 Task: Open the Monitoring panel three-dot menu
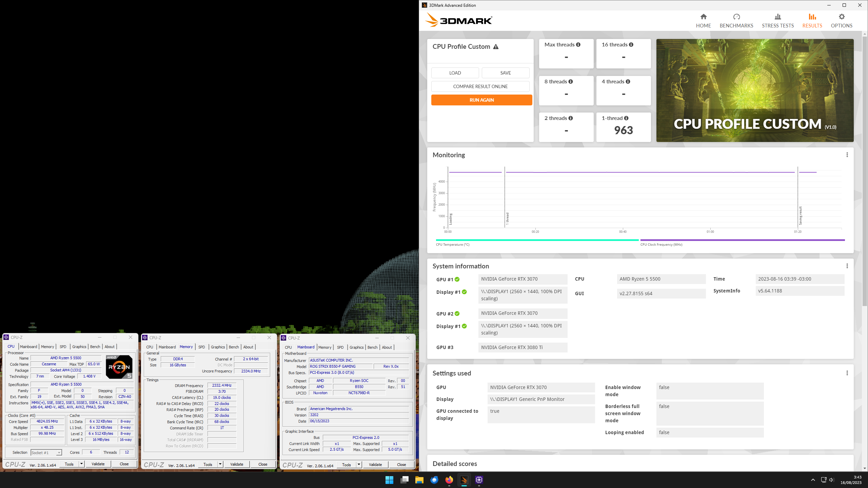[x=847, y=155]
